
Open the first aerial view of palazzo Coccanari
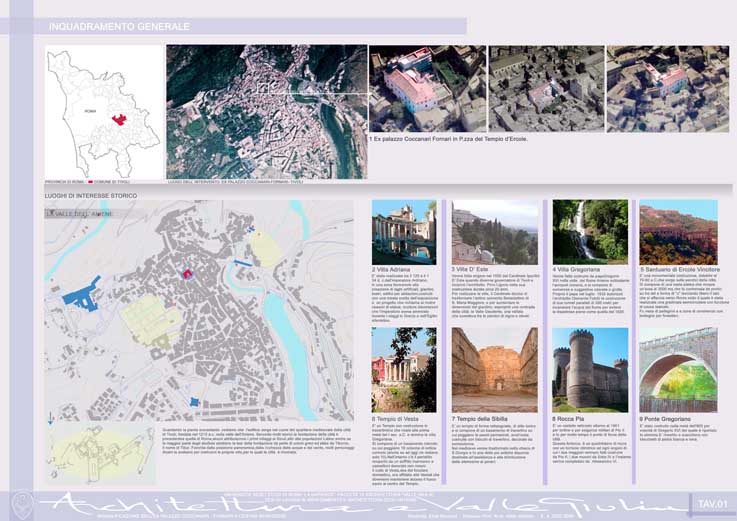[x=427, y=88]
